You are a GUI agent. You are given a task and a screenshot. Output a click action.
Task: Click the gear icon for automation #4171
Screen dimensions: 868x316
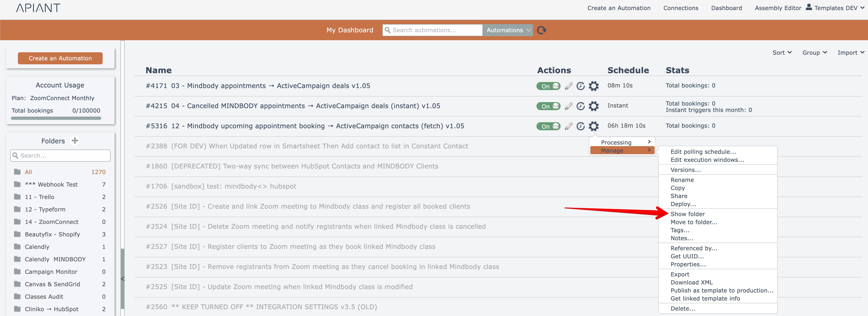point(593,86)
